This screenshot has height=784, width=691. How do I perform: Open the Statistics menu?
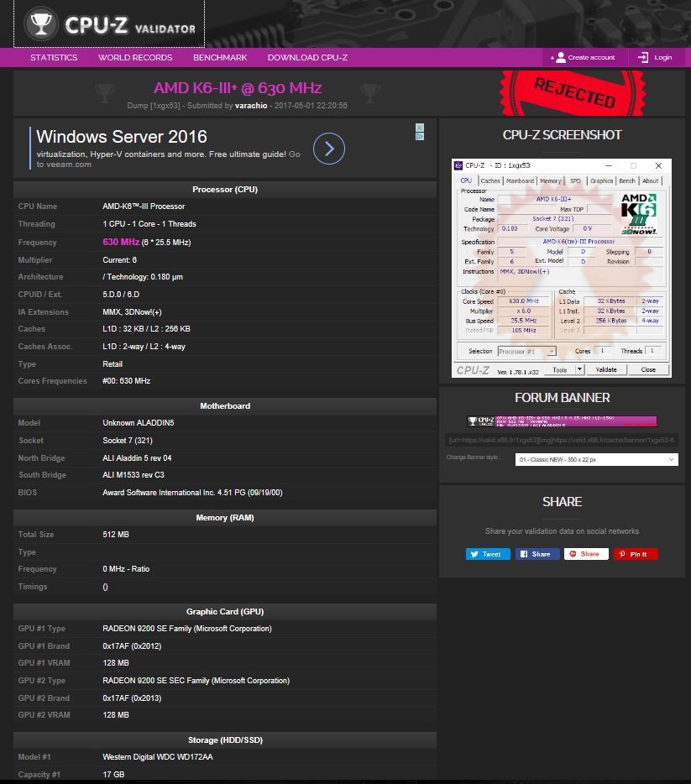pyautogui.click(x=54, y=58)
